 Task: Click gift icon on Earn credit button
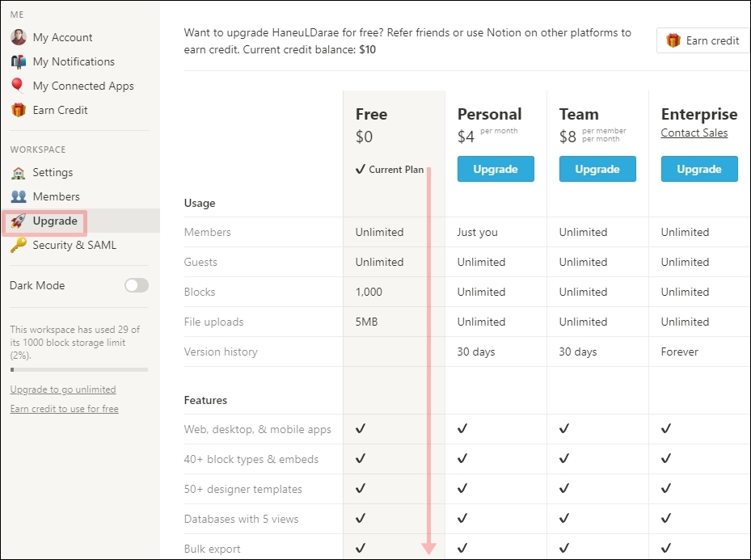tap(673, 40)
